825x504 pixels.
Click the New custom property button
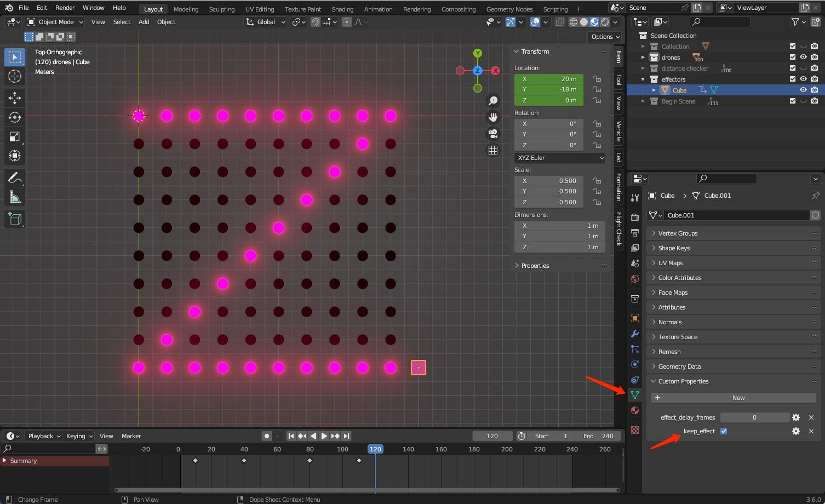[734, 398]
